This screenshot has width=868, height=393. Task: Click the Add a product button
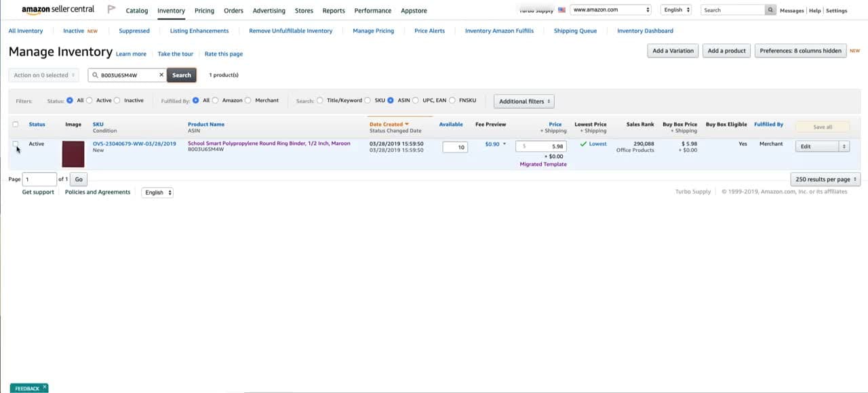pyautogui.click(x=726, y=51)
